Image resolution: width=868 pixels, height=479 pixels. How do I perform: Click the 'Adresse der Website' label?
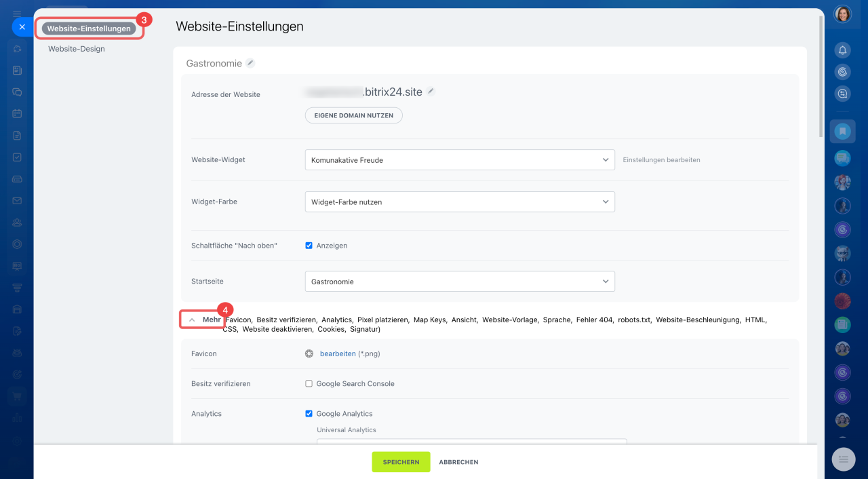(226, 94)
